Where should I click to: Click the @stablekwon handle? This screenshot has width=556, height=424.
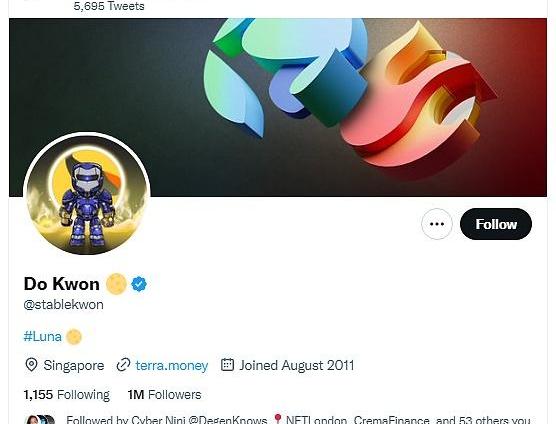coord(63,305)
